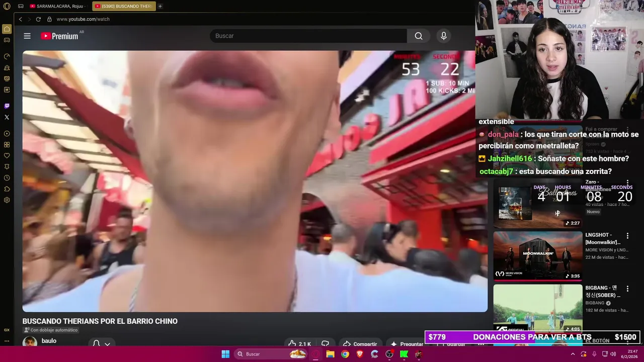Open LNGSHOT Moonwalkin' video thumbnail
644x362 pixels.
click(x=538, y=256)
